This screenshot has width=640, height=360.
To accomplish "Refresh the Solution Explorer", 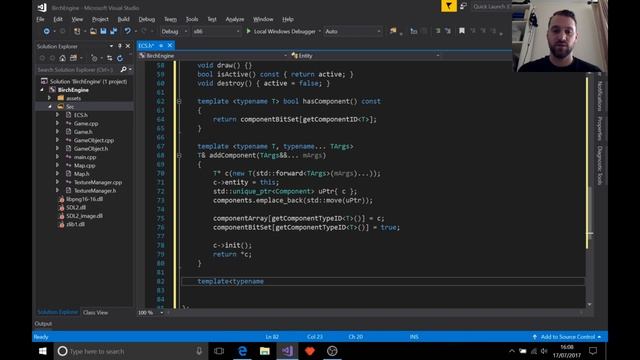I will point(120,58).
